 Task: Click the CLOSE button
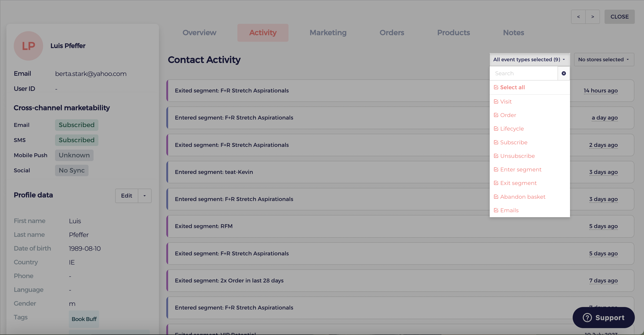point(619,17)
